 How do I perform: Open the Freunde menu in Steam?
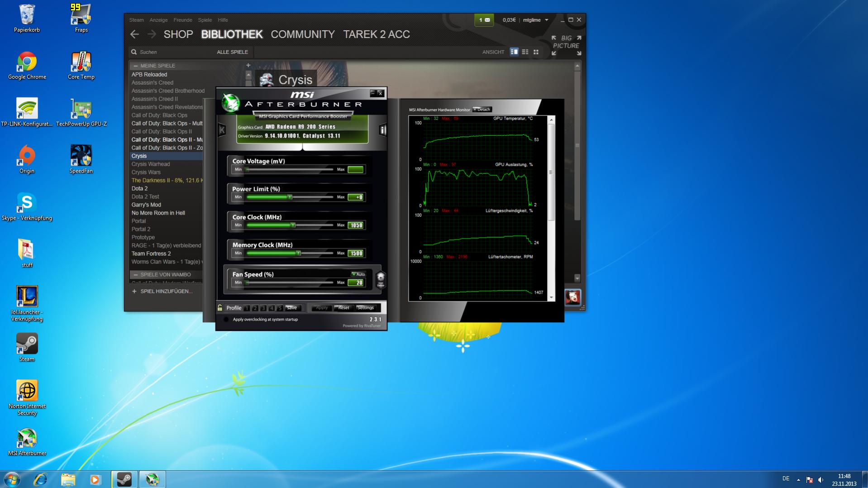pos(183,20)
